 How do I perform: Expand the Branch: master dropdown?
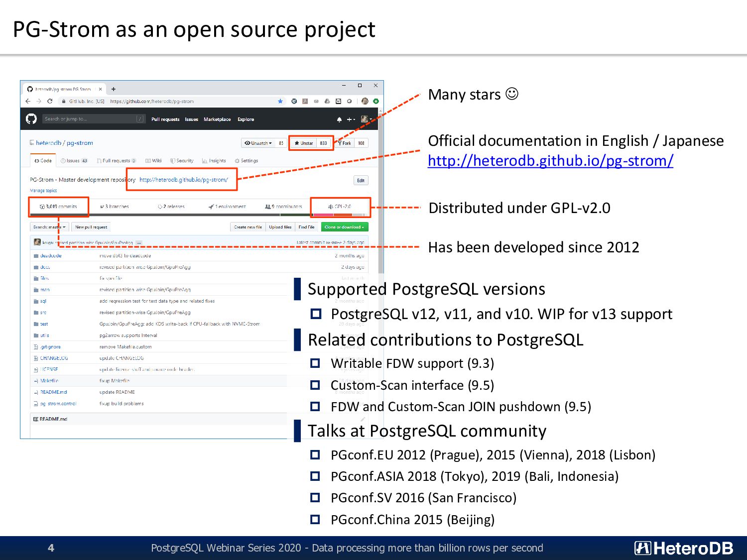(x=49, y=227)
